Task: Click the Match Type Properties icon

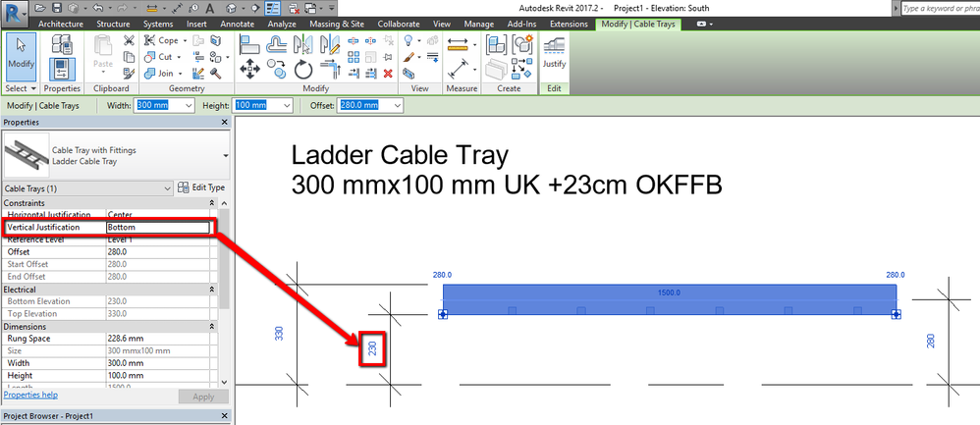Action: (x=129, y=74)
